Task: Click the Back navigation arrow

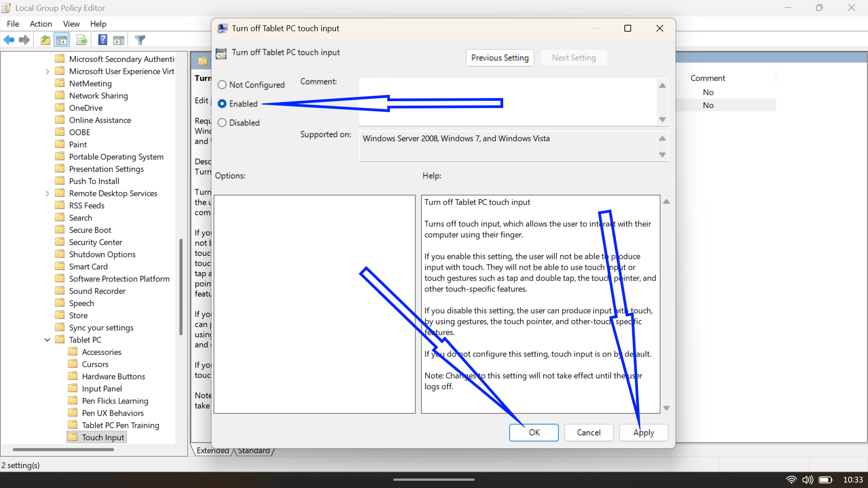Action: [9, 40]
